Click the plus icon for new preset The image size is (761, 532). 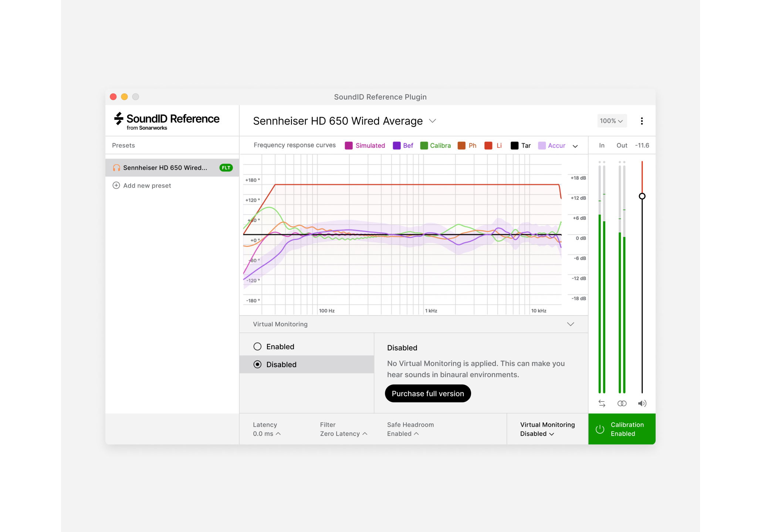click(x=116, y=185)
